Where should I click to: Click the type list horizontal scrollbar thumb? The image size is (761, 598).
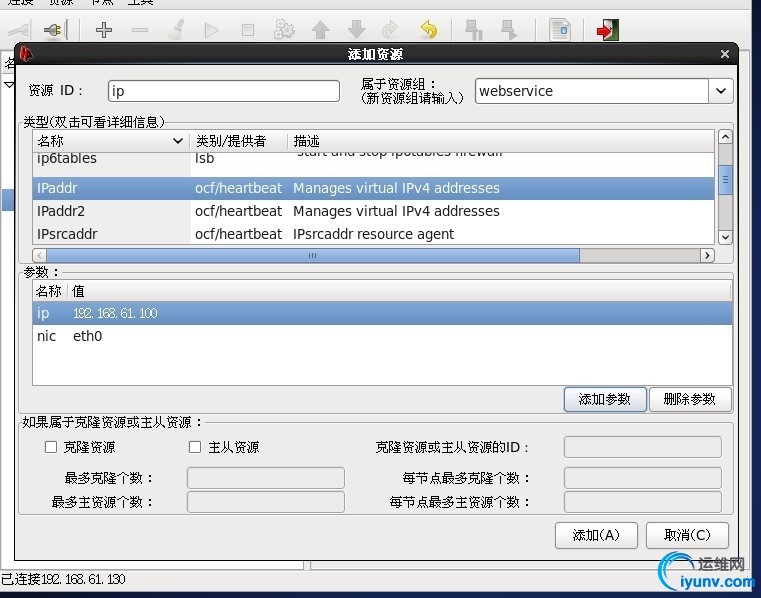[313, 255]
